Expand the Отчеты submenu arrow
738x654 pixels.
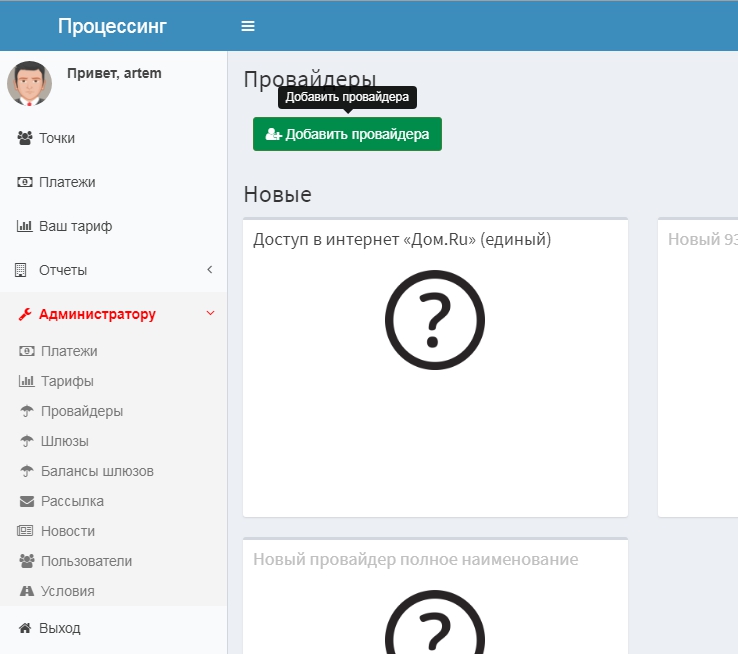point(210,270)
